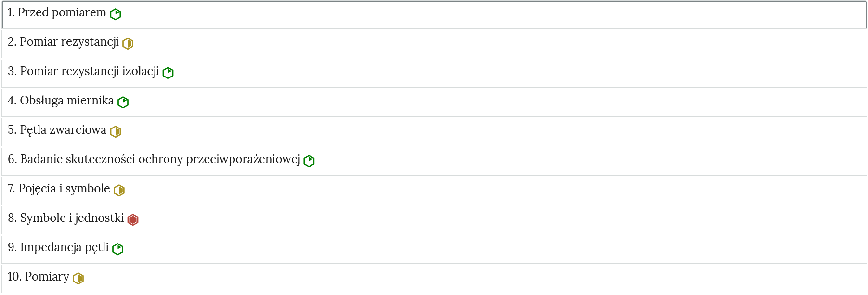This screenshot has height=295, width=868.
Task: Select lesson 7 Pojęcia i symbole
Action: [x=59, y=189]
